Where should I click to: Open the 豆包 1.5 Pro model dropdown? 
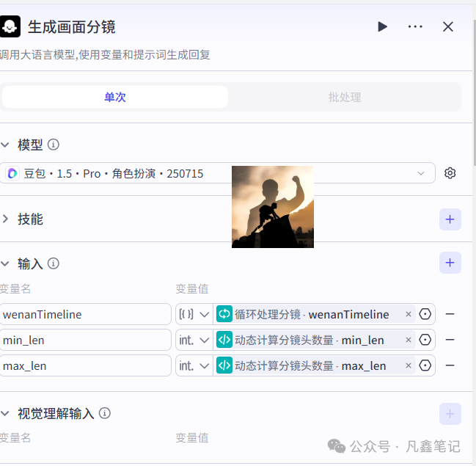click(x=217, y=173)
